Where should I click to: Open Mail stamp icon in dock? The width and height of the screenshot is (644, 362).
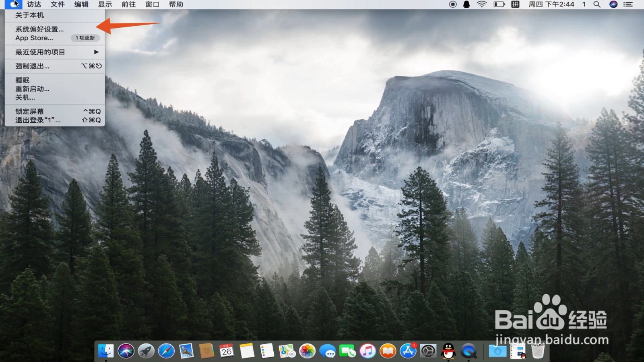pos(186,351)
